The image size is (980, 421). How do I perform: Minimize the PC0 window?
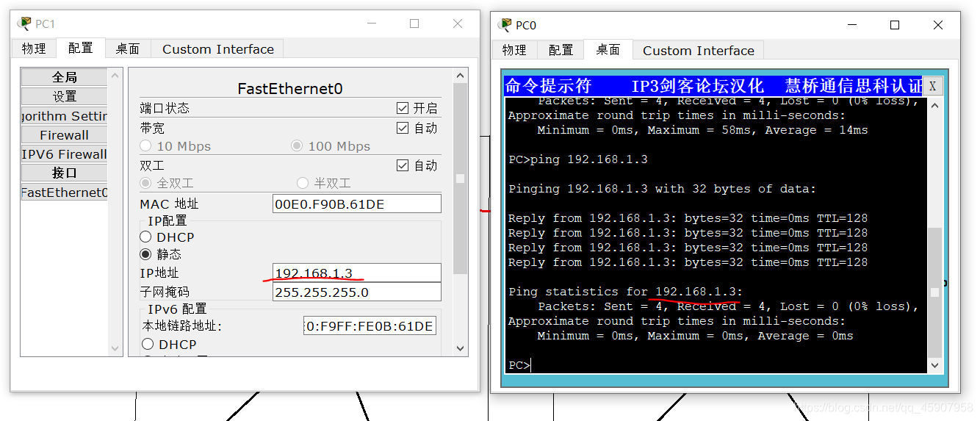851,25
